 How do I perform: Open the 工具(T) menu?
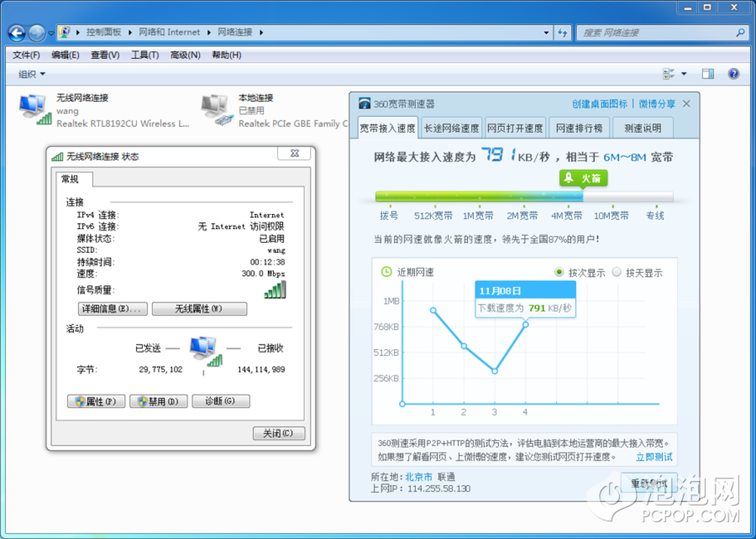(x=145, y=55)
